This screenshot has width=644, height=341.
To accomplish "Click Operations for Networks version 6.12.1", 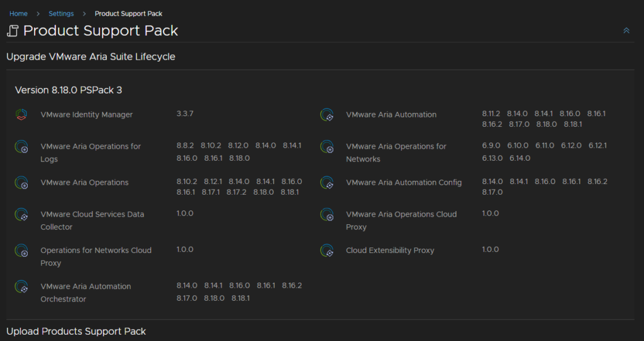I will 597,146.
